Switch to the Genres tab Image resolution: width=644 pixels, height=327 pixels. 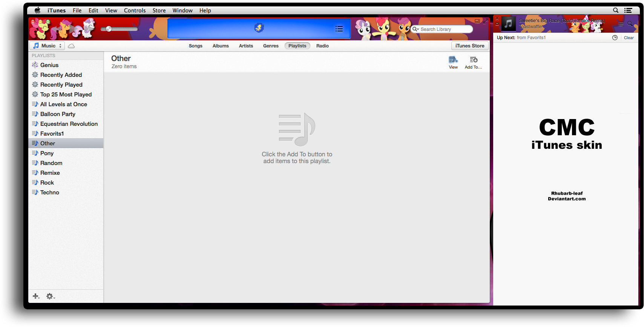(271, 46)
